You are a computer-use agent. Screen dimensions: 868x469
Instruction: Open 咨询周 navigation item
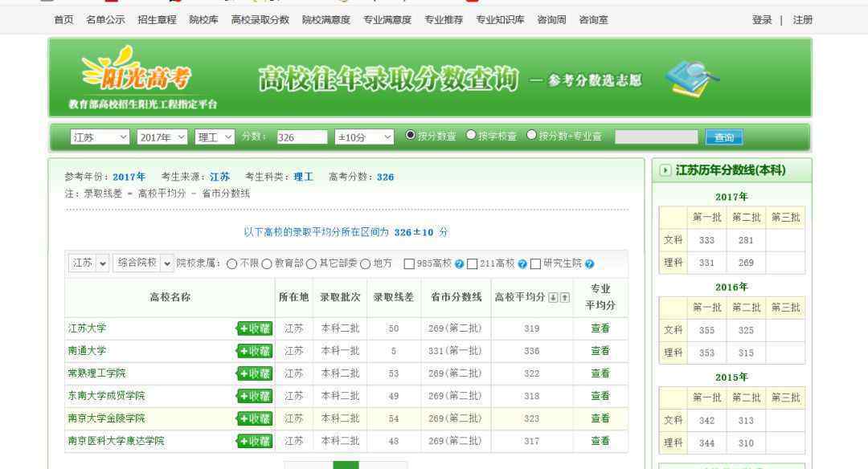(551, 20)
